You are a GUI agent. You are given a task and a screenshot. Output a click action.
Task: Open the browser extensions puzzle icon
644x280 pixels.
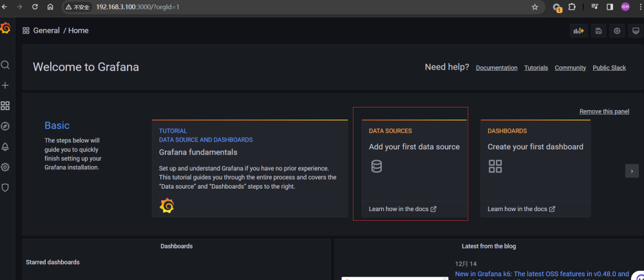pos(572,7)
